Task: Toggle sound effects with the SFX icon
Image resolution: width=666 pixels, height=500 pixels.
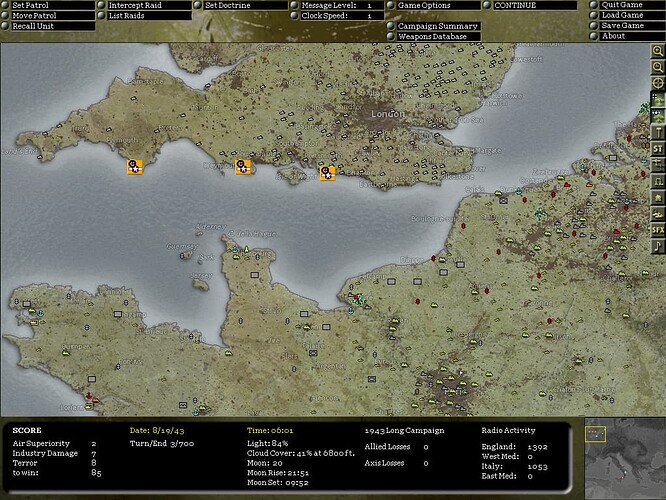Action: tap(658, 230)
